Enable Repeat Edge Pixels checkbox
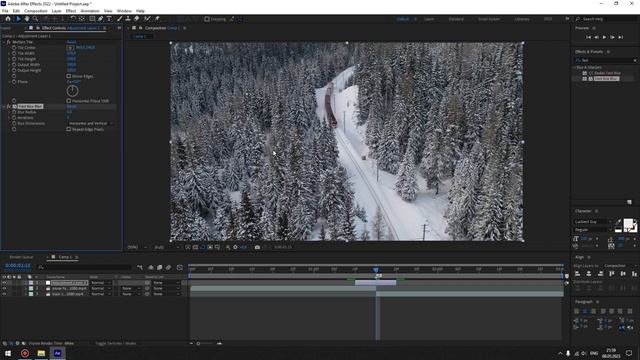This screenshot has height=360, width=640. coord(69,129)
